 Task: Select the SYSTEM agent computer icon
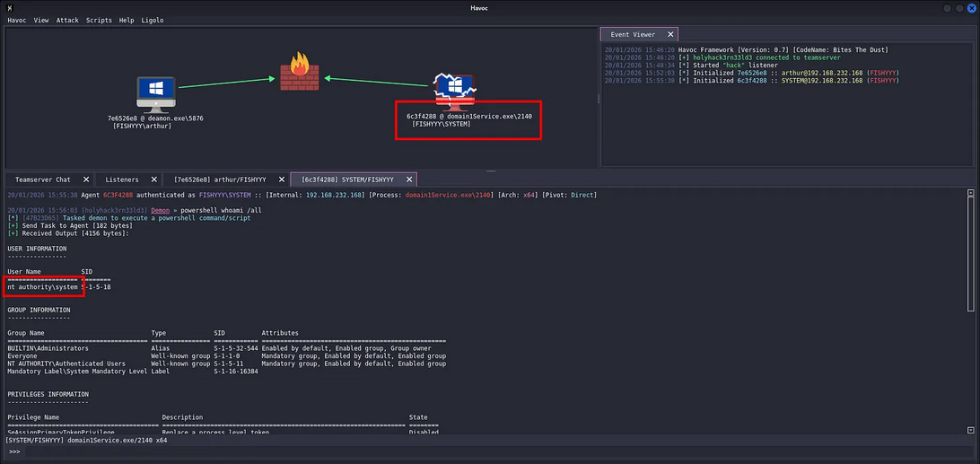[x=455, y=90]
